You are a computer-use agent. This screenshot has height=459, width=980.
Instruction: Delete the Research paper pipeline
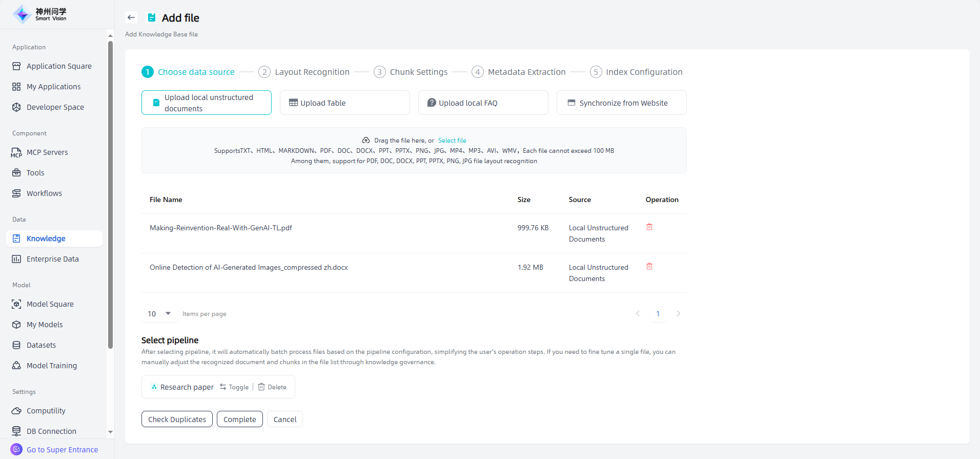(272, 387)
